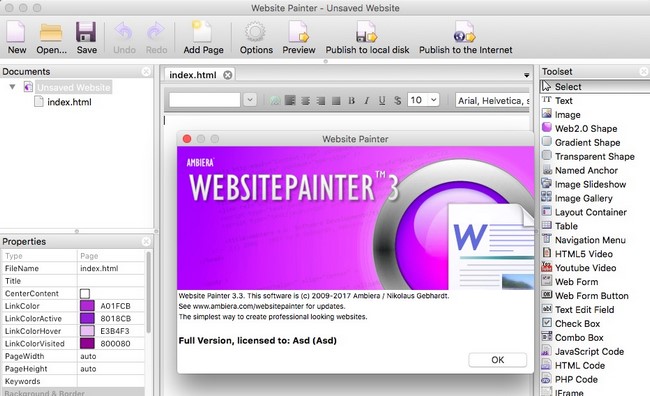
Task: Click the Title property field
Action: [x=111, y=281]
